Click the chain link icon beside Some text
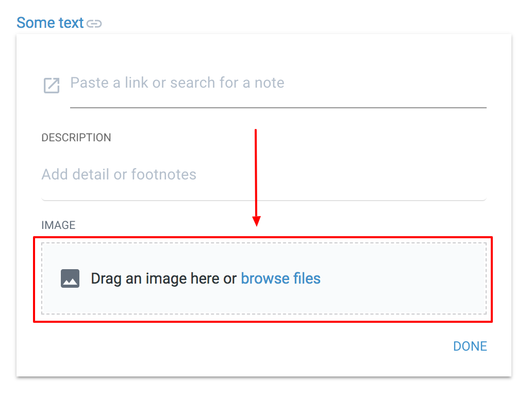This screenshot has width=532, height=395. (94, 24)
